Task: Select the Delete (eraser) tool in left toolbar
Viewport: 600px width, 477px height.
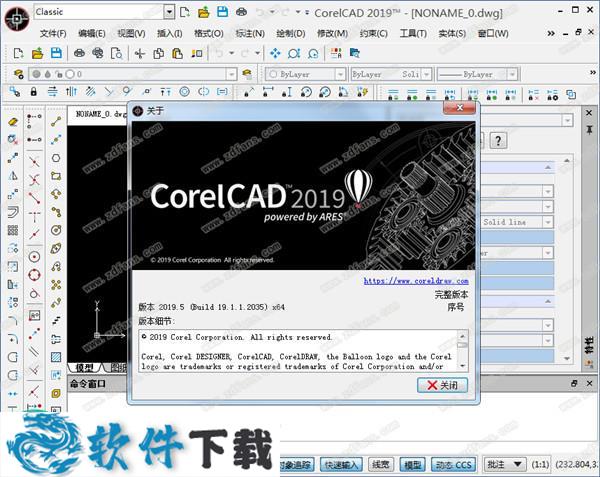Action: pos(13,122)
